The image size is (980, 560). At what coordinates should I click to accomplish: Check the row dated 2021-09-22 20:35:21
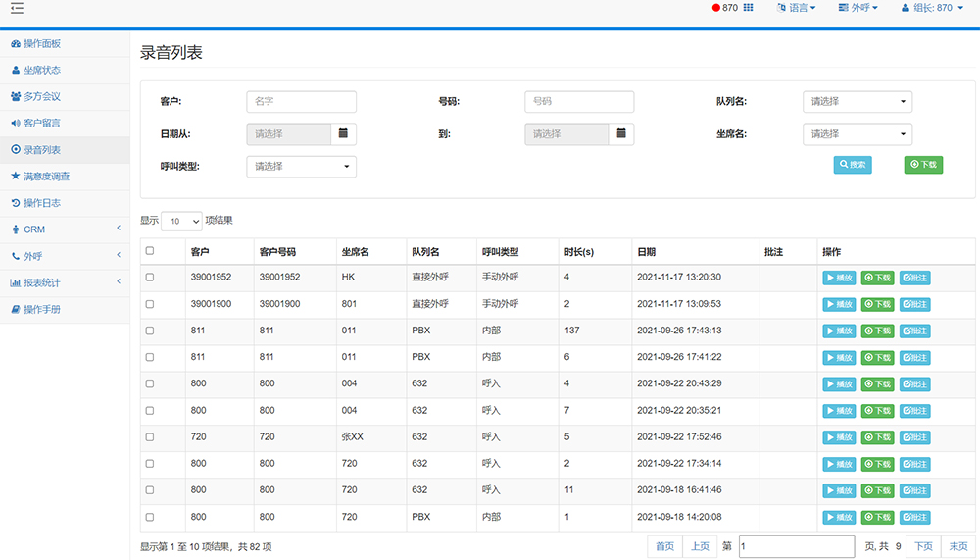click(149, 411)
